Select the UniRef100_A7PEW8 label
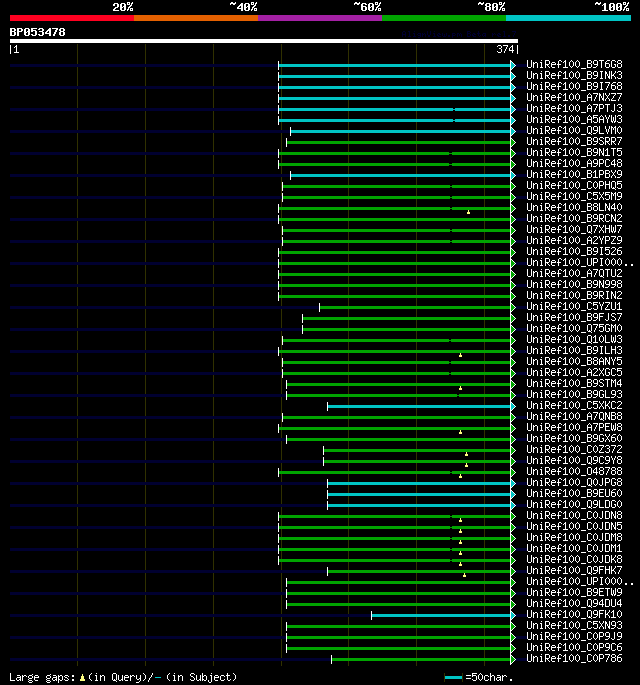The image size is (640, 685). pos(574,427)
